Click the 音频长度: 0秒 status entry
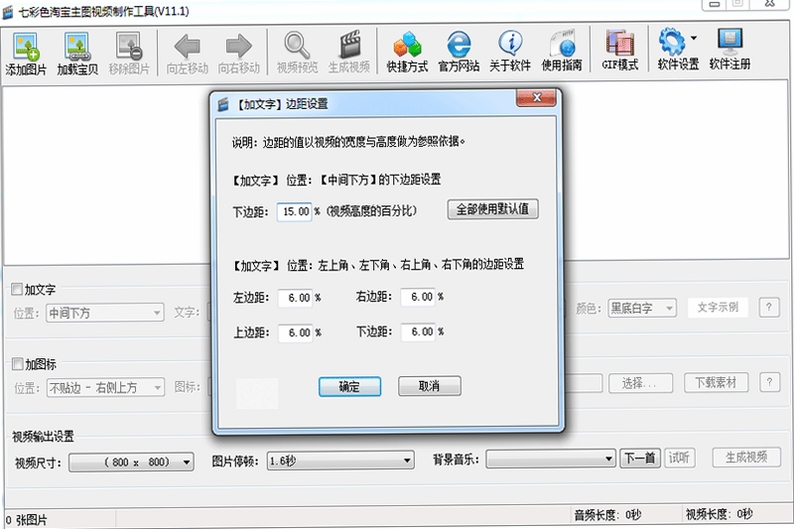The width and height of the screenshot is (794, 529). (608, 515)
